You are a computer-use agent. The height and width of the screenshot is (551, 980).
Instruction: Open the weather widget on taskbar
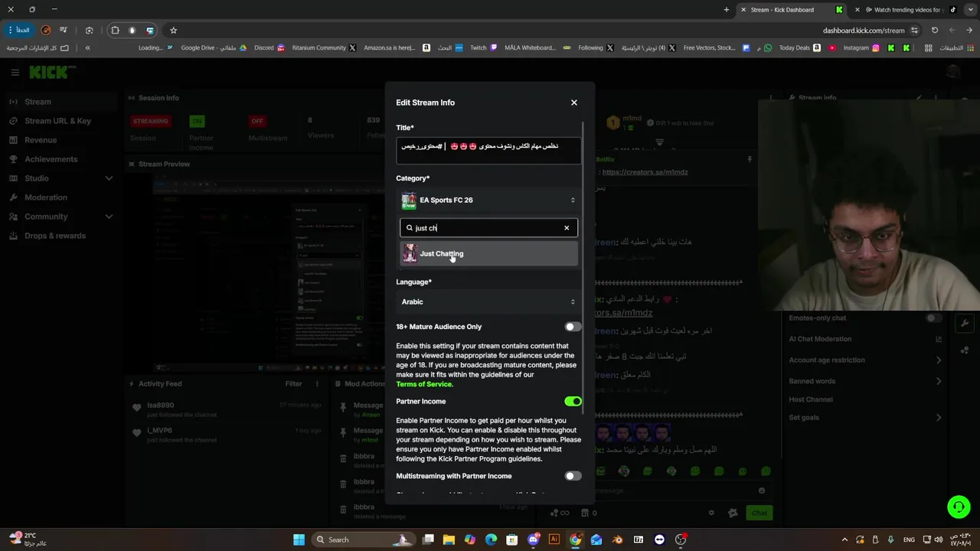tap(28, 540)
